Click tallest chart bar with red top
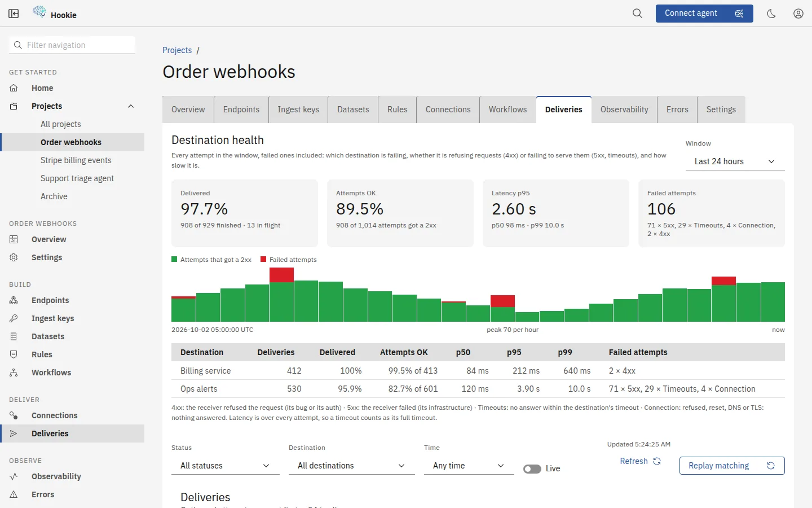 [x=281, y=295]
